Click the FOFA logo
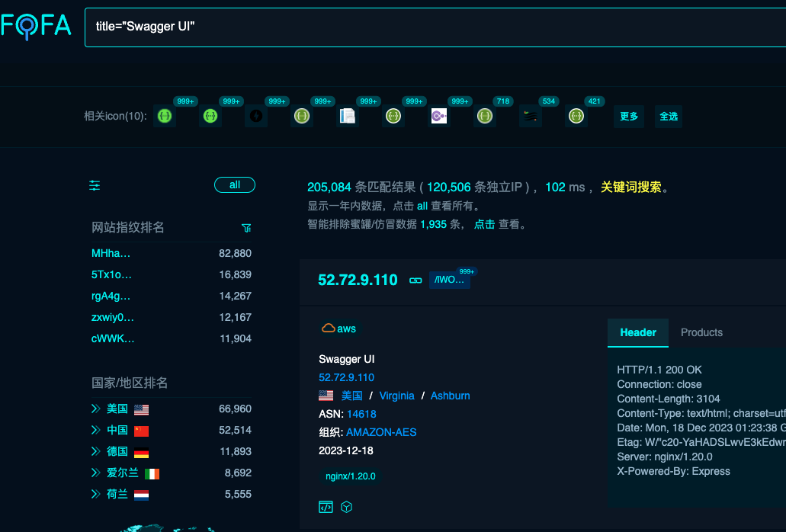The width and height of the screenshot is (786, 532). [36, 26]
